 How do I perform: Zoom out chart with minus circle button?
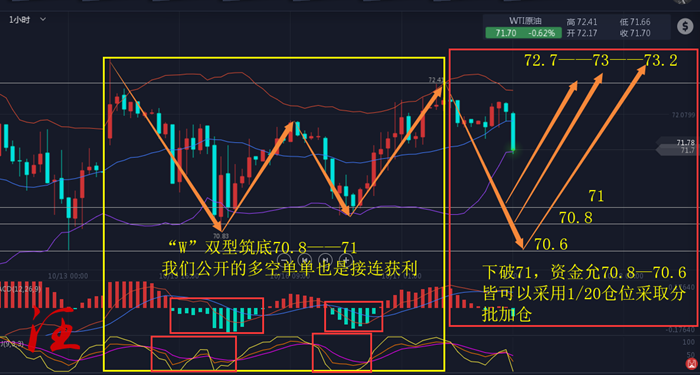click(285, 259)
